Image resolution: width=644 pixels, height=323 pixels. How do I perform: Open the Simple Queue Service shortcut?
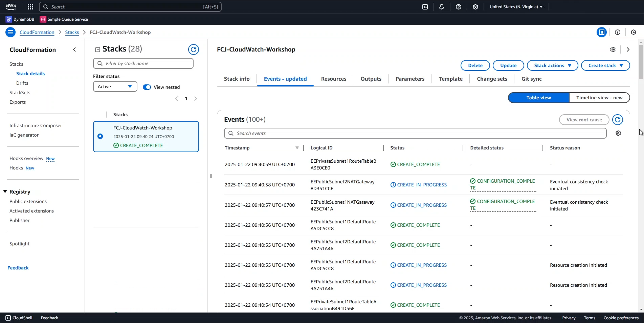(64, 19)
